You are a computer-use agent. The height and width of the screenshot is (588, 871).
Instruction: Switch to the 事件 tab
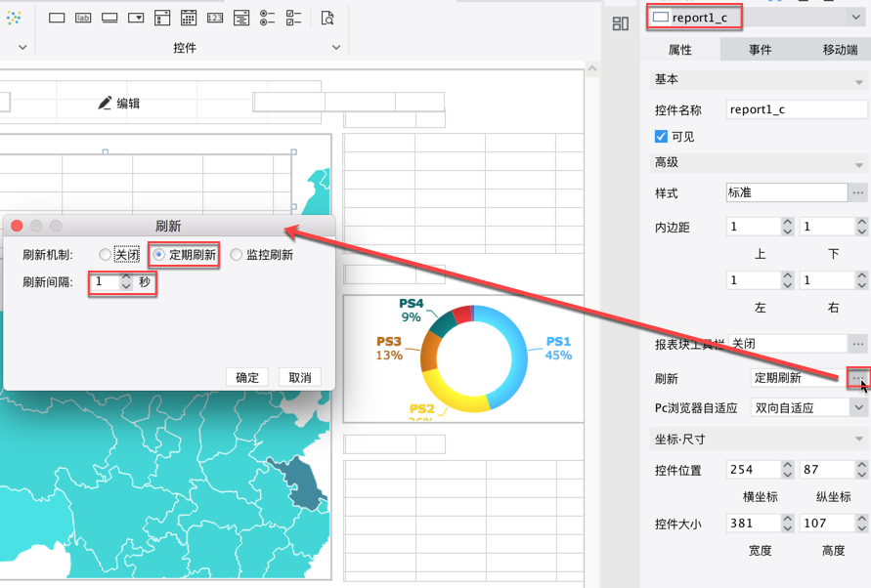(x=760, y=50)
